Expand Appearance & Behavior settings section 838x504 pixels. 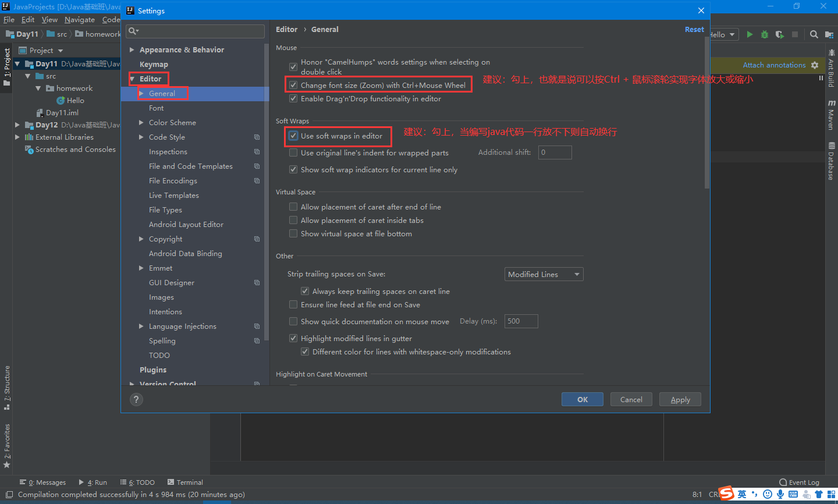tap(132, 50)
